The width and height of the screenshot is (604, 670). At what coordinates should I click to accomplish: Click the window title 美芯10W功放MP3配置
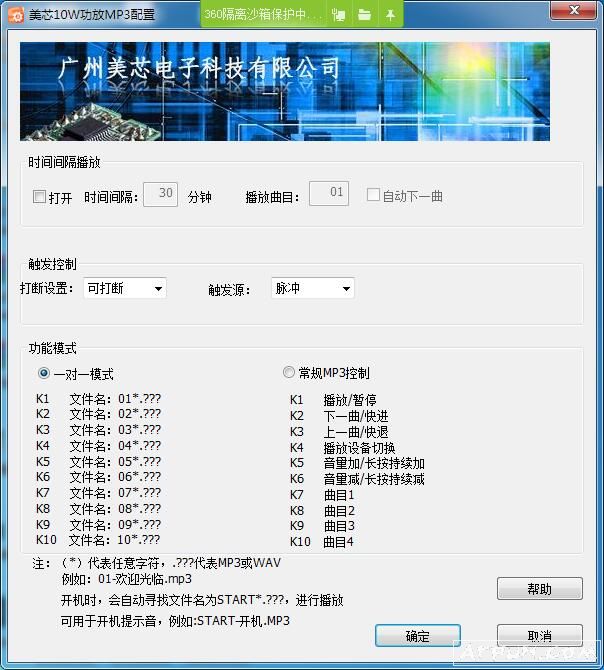91,15
